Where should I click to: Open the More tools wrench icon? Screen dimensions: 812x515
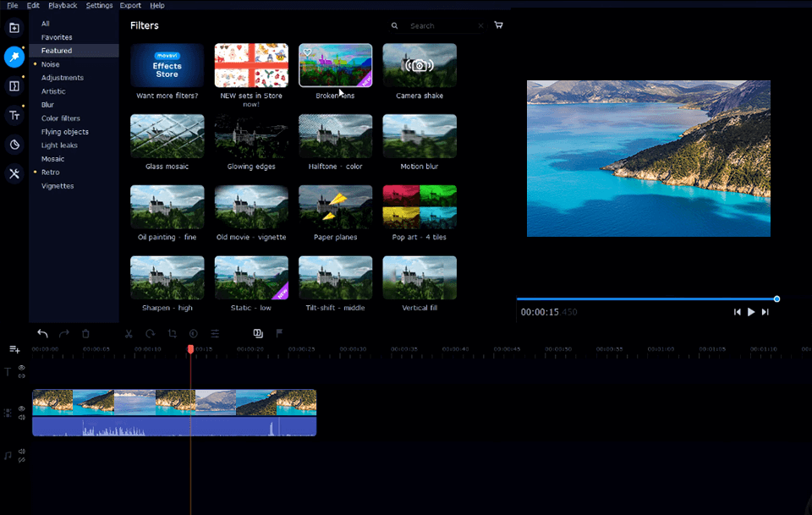point(14,173)
